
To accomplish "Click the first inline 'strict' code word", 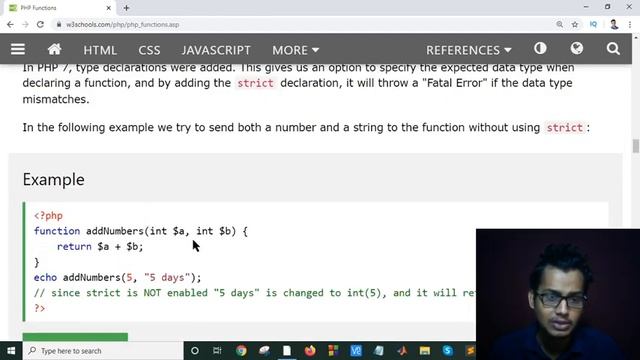I will point(256,83).
